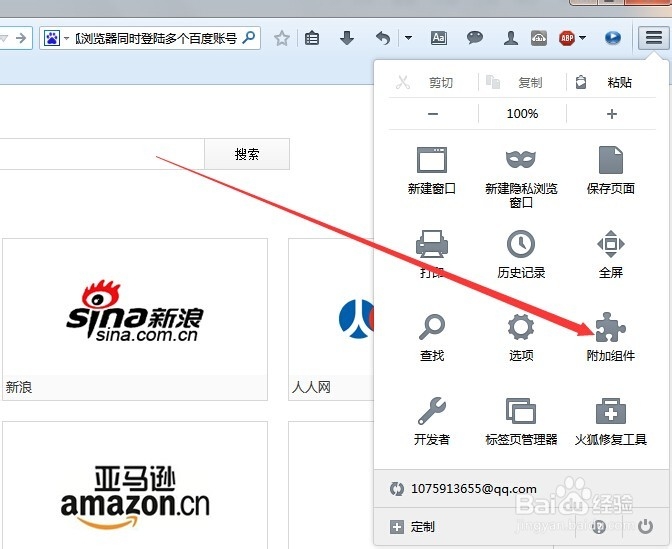Screen dimensions: 672x549
Task: Open the chat bubble toolbar icon
Action: click(x=474, y=38)
